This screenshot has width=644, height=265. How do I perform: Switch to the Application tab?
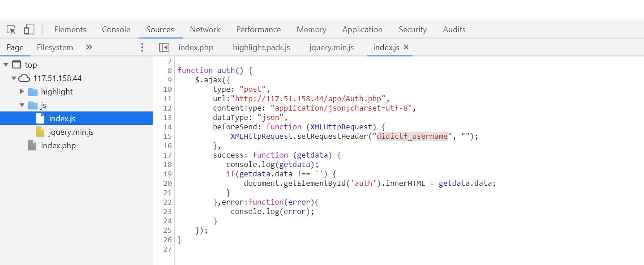(362, 30)
